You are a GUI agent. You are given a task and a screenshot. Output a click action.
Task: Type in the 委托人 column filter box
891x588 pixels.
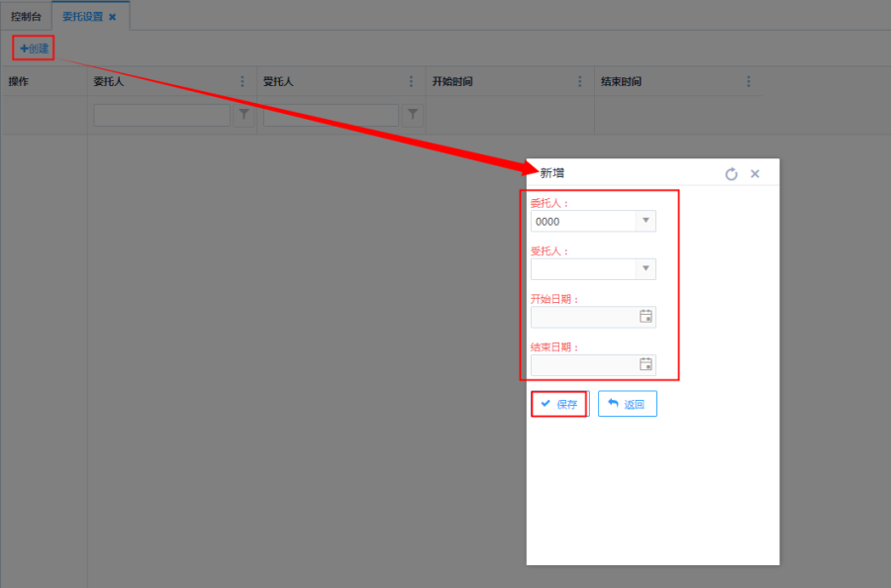pos(161,116)
